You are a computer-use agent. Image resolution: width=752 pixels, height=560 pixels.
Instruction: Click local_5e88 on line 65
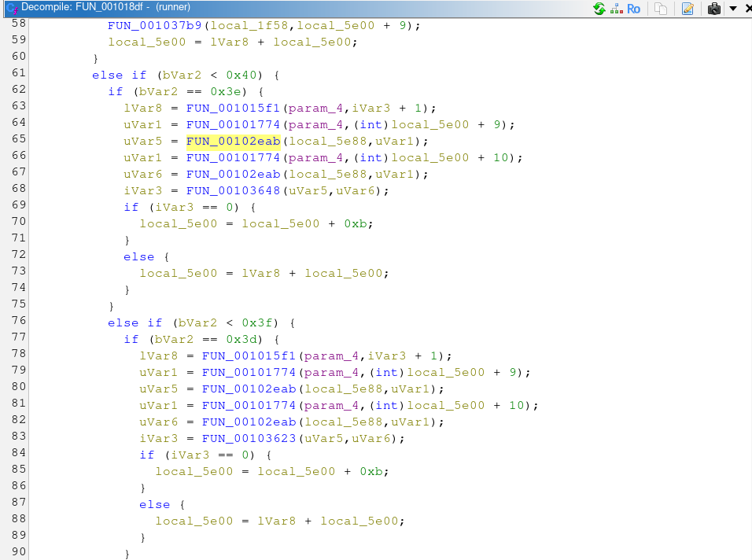[x=327, y=142]
